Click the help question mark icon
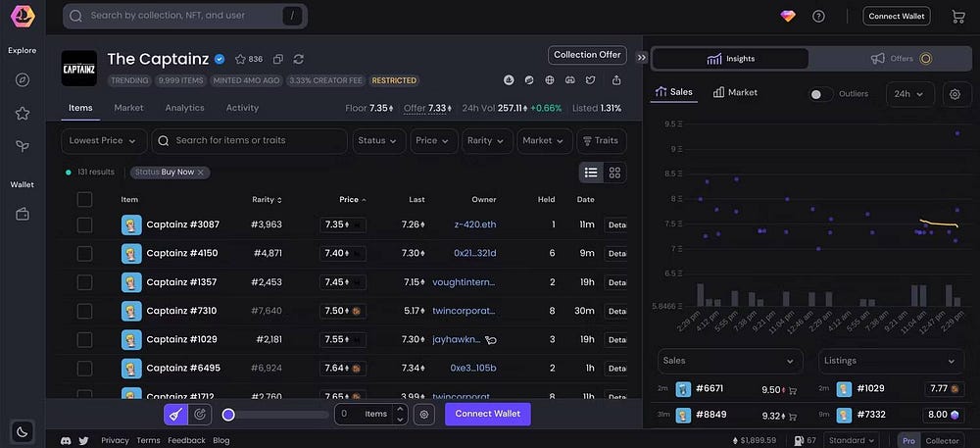This screenshot has height=448, width=980. [x=818, y=16]
